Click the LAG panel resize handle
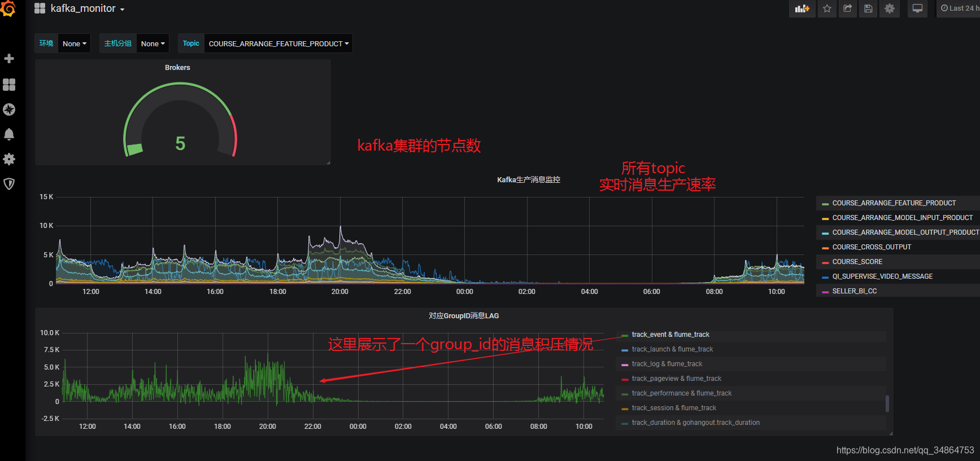The height and width of the screenshot is (461, 980). tap(891, 433)
